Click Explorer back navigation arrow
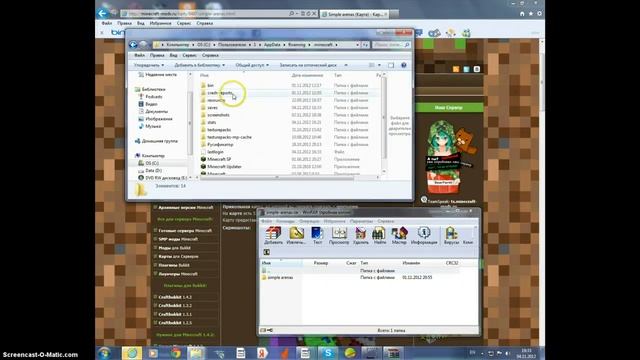Viewport: 640px width, 360px height. point(133,44)
